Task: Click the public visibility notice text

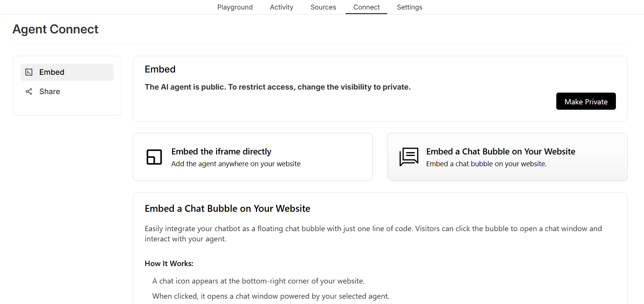Action: pyautogui.click(x=278, y=87)
